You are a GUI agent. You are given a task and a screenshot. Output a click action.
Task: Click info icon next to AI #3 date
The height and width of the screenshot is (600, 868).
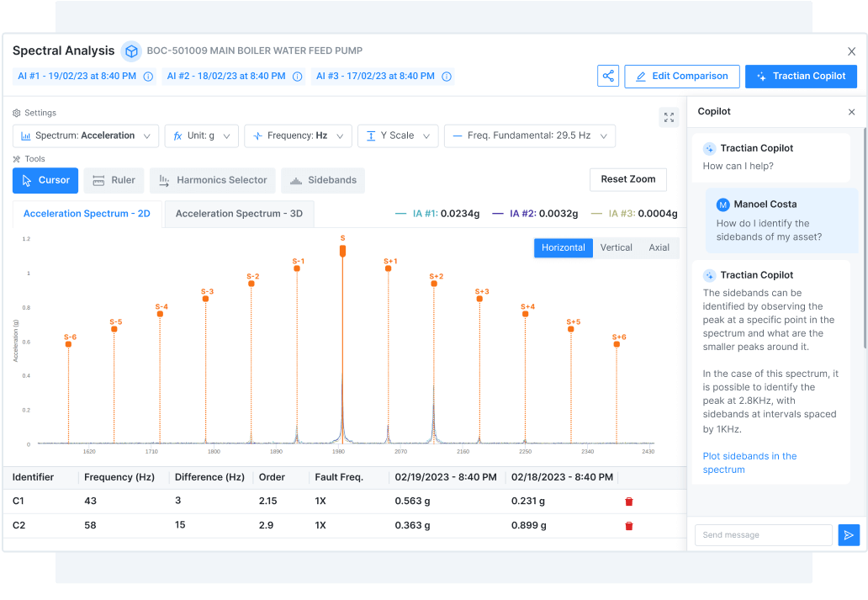click(x=447, y=77)
